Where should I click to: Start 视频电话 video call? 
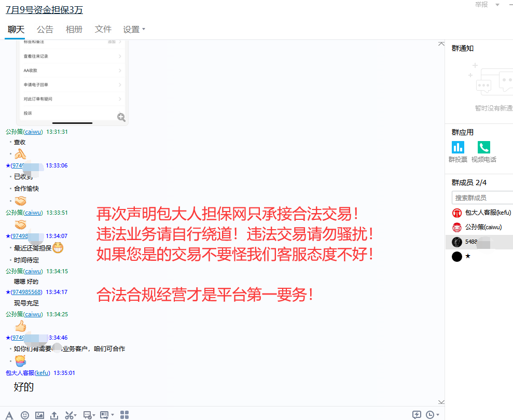[x=483, y=147]
